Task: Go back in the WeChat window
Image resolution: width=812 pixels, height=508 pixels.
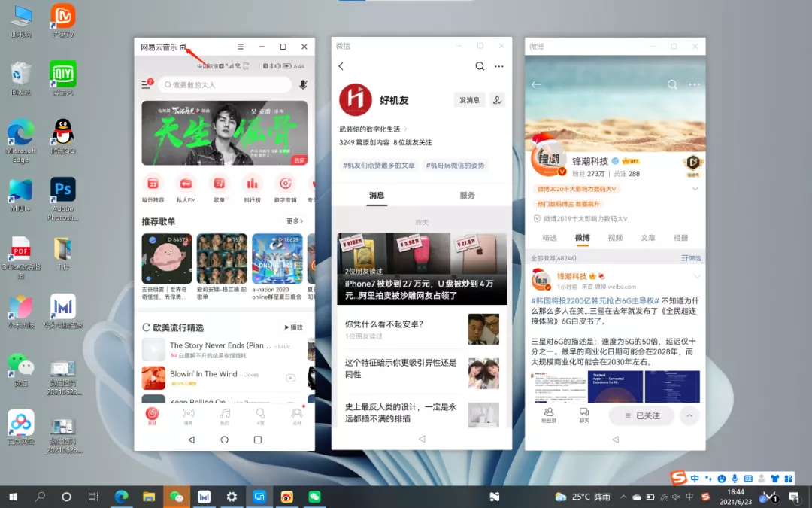Action: click(x=341, y=66)
